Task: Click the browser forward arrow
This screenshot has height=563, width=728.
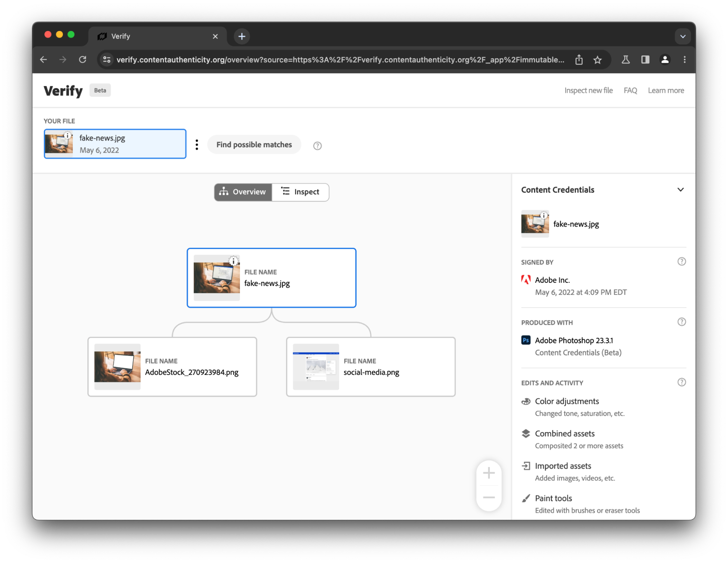Action: click(x=63, y=59)
